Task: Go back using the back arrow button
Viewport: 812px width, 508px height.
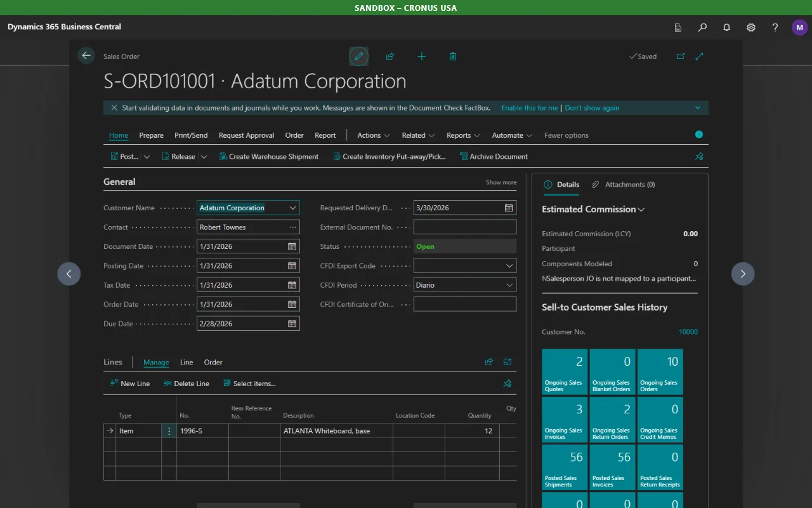Action: [86, 56]
